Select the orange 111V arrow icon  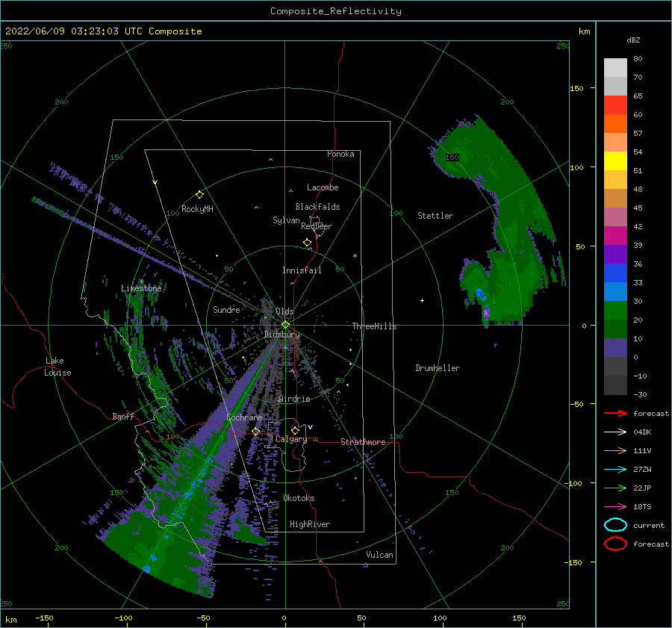(x=615, y=450)
